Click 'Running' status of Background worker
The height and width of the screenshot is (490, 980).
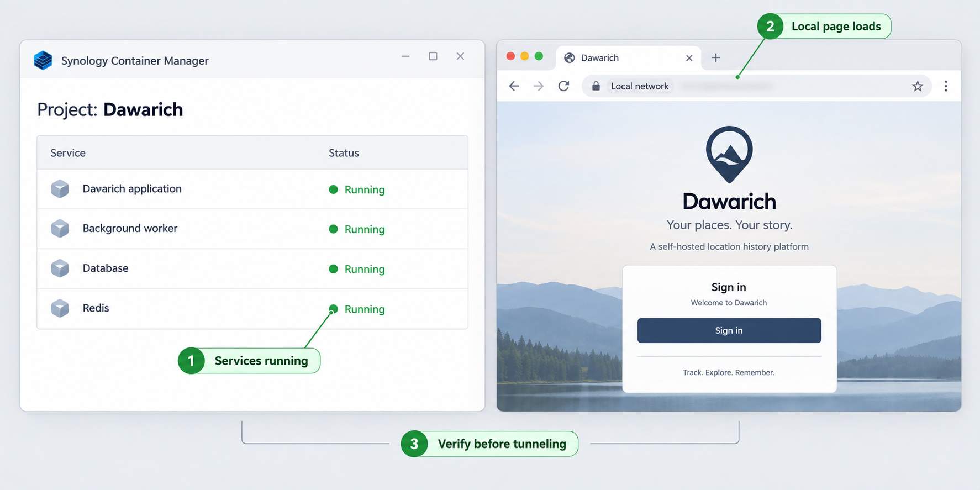[x=365, y=229]
